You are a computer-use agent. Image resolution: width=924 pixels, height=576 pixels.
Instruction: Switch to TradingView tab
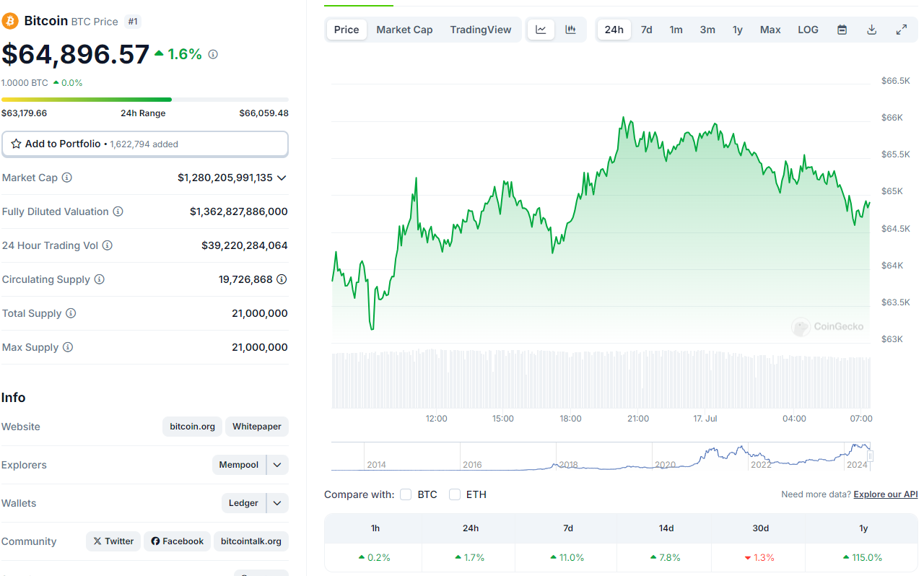481,30
